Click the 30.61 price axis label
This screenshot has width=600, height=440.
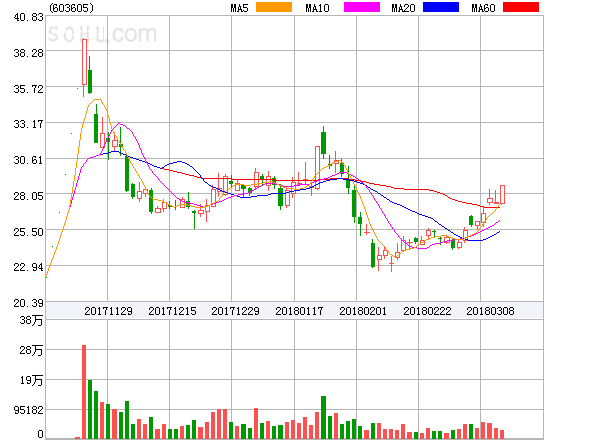click(x=28, y=160)
